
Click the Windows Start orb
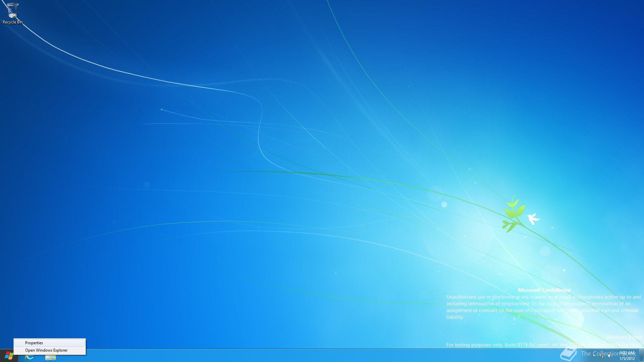coord(9,356)
